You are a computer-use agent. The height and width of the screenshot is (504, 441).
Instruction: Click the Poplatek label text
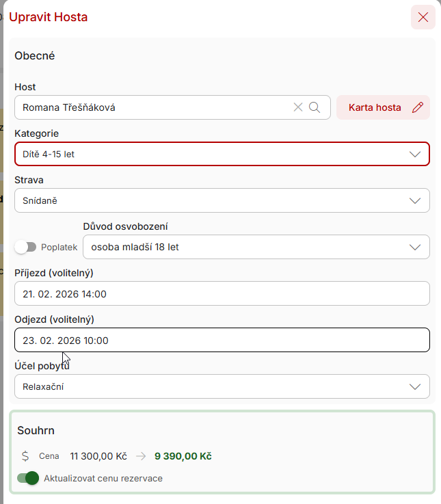pos(59,247)
